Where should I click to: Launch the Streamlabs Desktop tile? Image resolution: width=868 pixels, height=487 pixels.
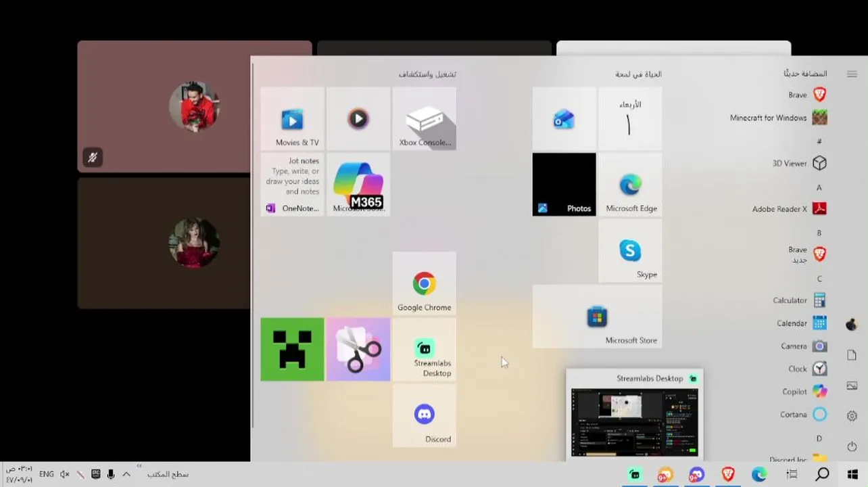425,350
